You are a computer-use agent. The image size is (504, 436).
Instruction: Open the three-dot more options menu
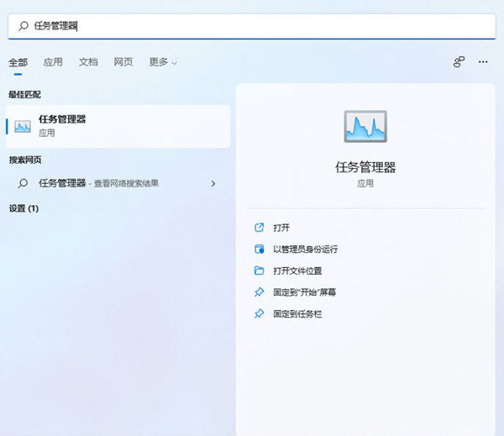tap(483, 62)
